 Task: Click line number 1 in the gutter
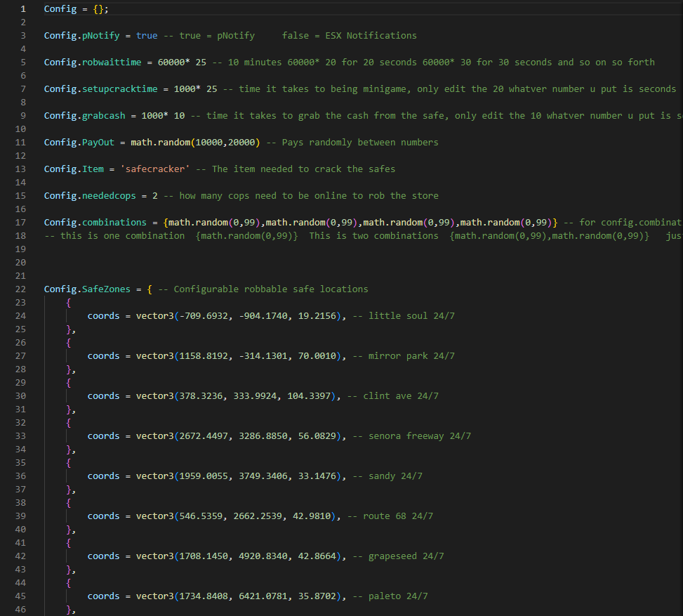pyautogui.click(x=23, y=9)
